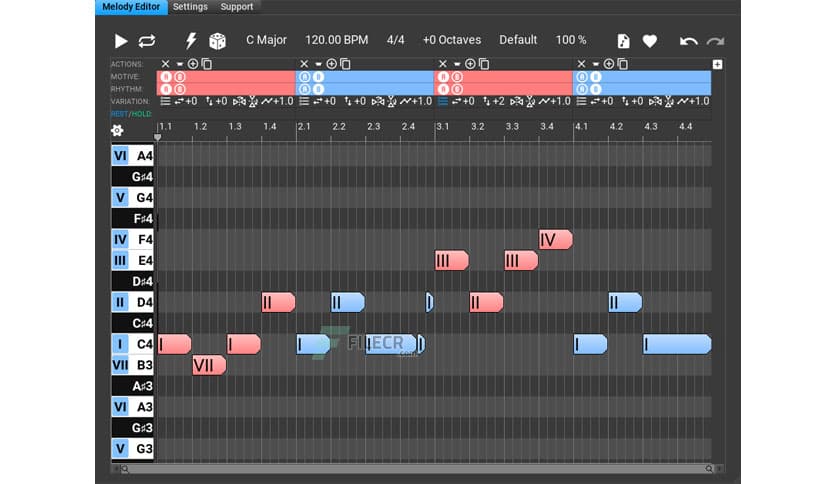Delete bar 2 with its X icon
Screen dimensions: 836x484
point(304,64)
